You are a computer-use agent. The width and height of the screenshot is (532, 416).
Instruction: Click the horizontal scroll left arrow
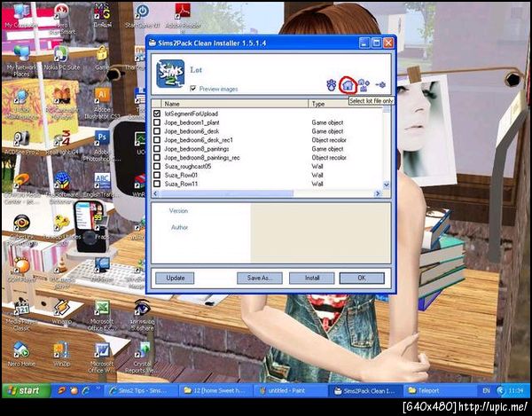(x=155, y=193)
